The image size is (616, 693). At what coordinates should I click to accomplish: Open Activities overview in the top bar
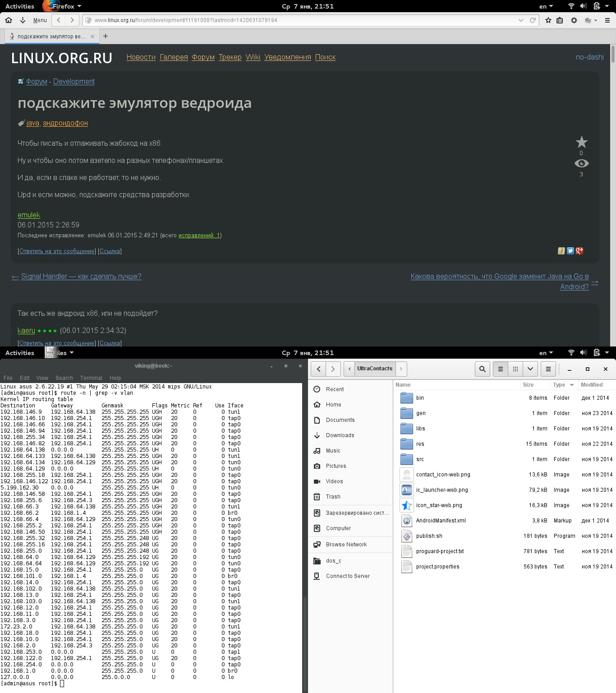(x=20, y=6)
